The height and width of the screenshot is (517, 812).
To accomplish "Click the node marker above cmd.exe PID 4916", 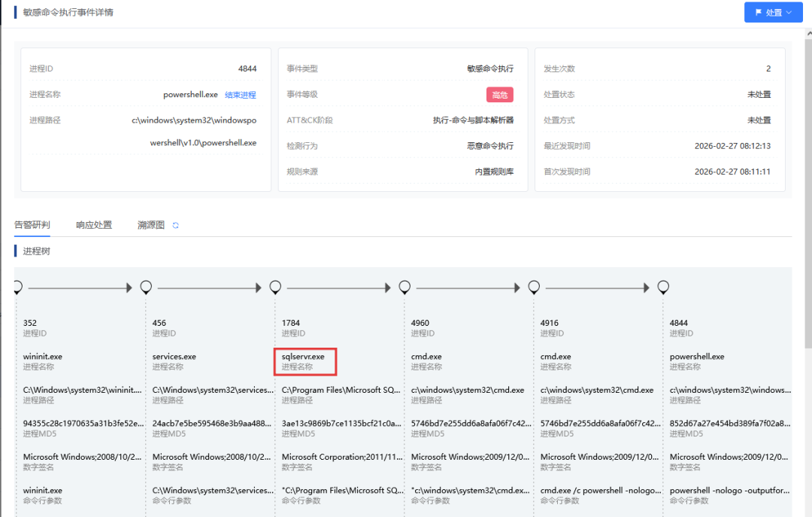I will pos(534,287).
